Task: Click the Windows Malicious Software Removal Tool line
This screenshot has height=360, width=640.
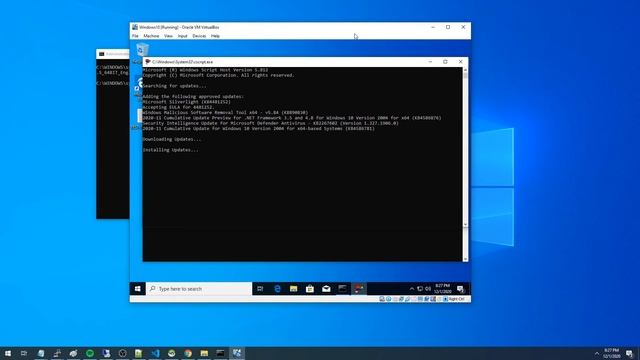Action: pos(225,113)
